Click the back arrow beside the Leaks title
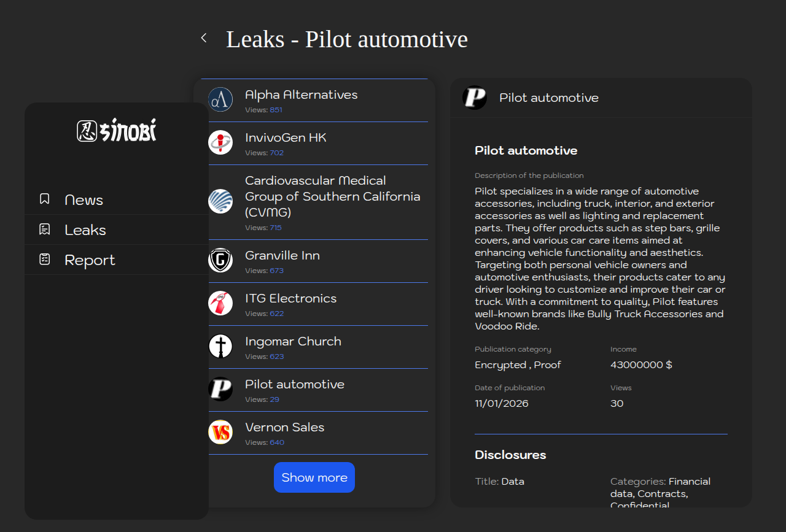786x532 pixels. (x=204, y=38)
